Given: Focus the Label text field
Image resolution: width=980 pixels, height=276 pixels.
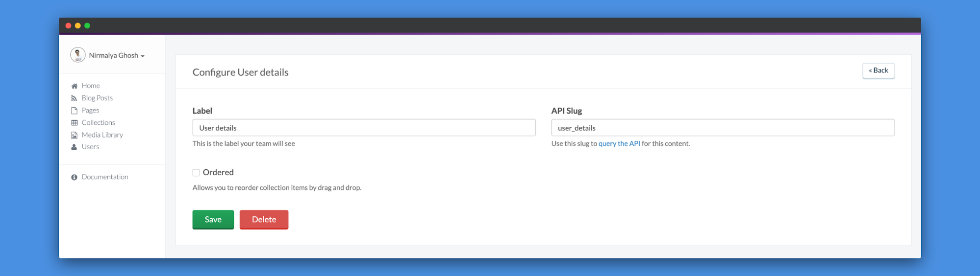Looking at the screenshot, I should (364, 128).
